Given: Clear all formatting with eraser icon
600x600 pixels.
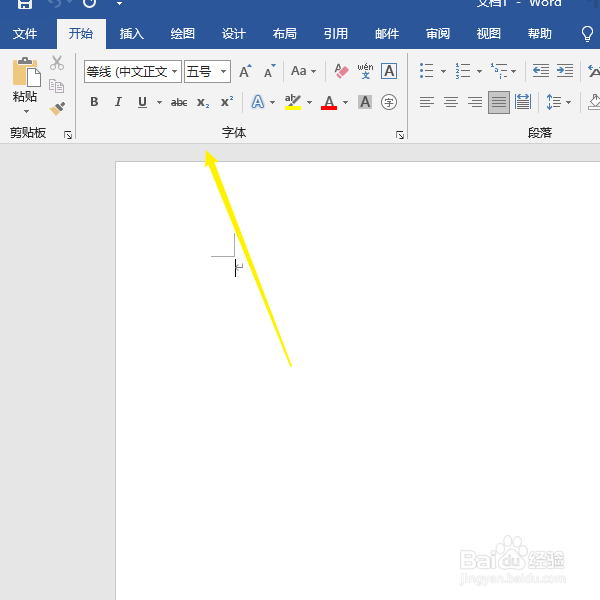Looking at the screenshot, I should [341, 71].
